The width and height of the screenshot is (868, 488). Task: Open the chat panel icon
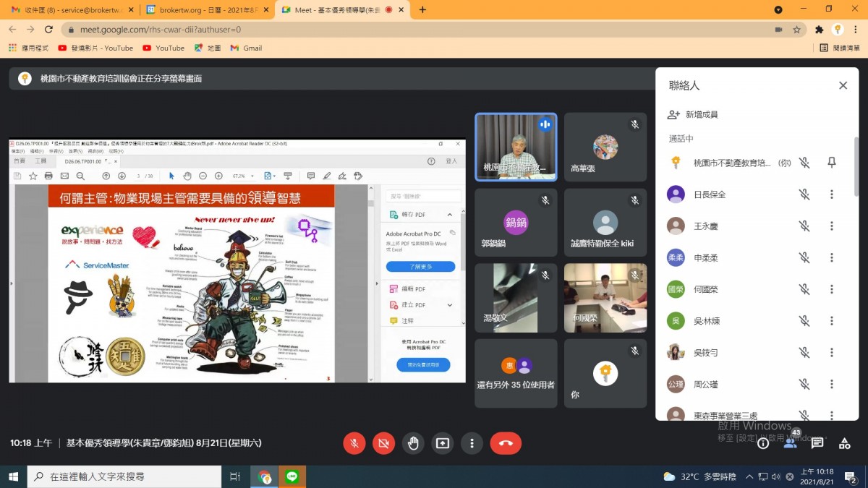click(817, 443)
